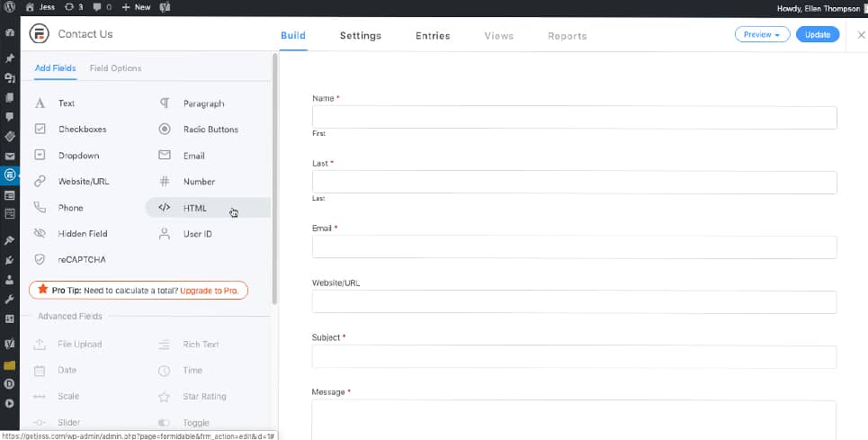Click the Advanced Fields section heading
Screen dimensions: 868x440
click(70, 316)
